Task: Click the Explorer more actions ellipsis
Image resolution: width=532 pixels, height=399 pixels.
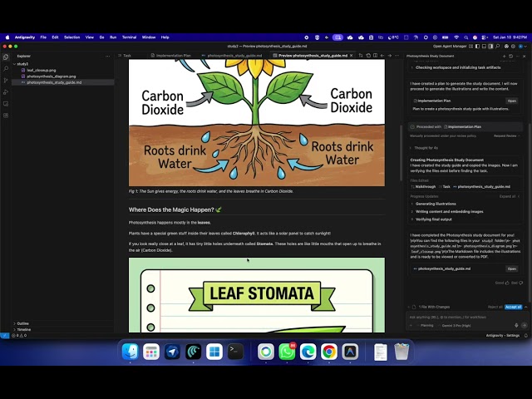Action: (x=110, y=56)
